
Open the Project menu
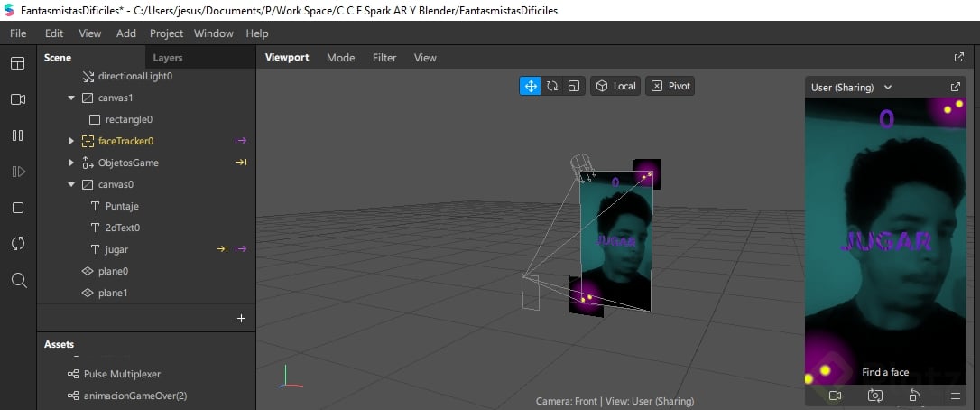tap(166, 33)
